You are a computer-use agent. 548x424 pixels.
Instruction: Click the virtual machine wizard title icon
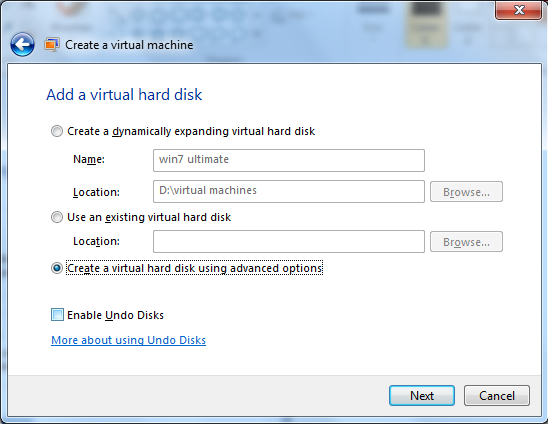click(x=51, y=45)
